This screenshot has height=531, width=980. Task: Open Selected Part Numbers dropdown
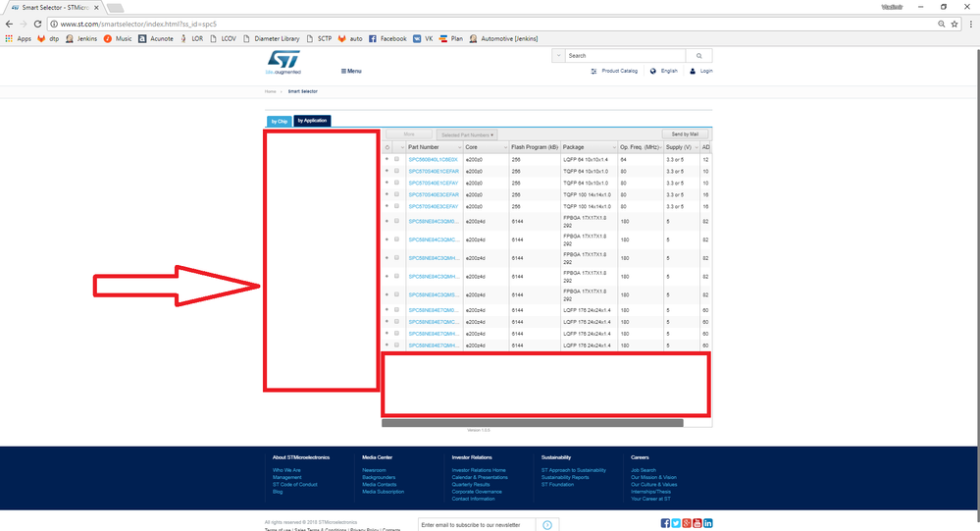click(467, 135)
